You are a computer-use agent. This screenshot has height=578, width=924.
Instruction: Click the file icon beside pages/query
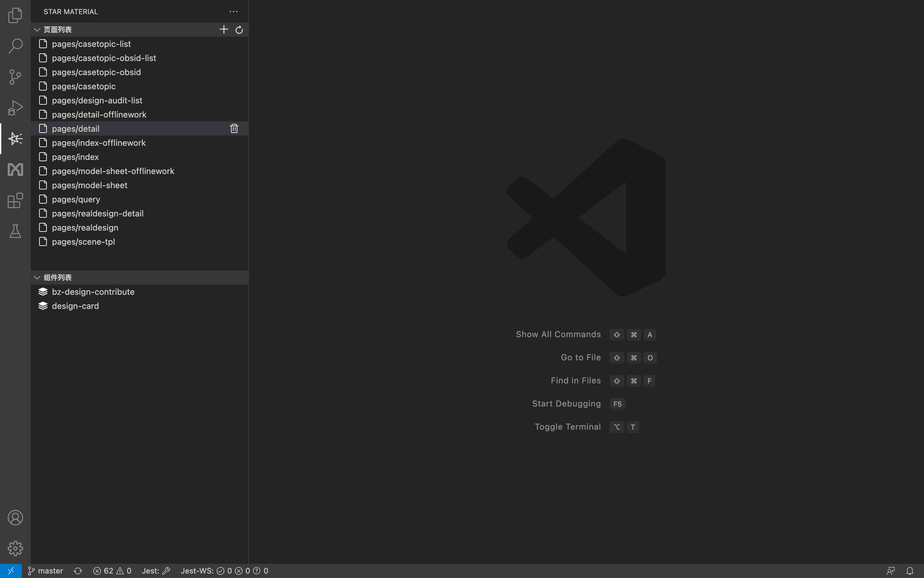click(43, 199)
